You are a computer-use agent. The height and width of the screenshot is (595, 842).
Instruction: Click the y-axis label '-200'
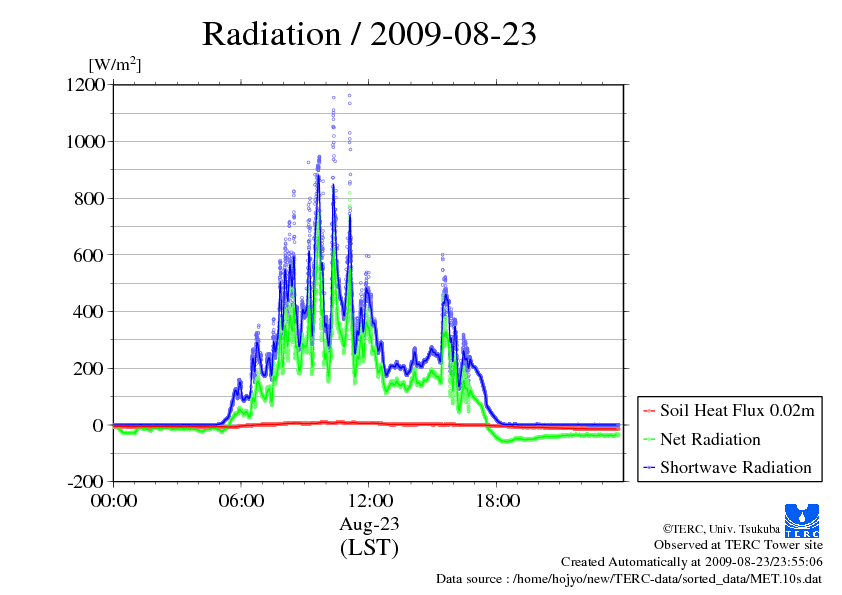tap(85, 481)
